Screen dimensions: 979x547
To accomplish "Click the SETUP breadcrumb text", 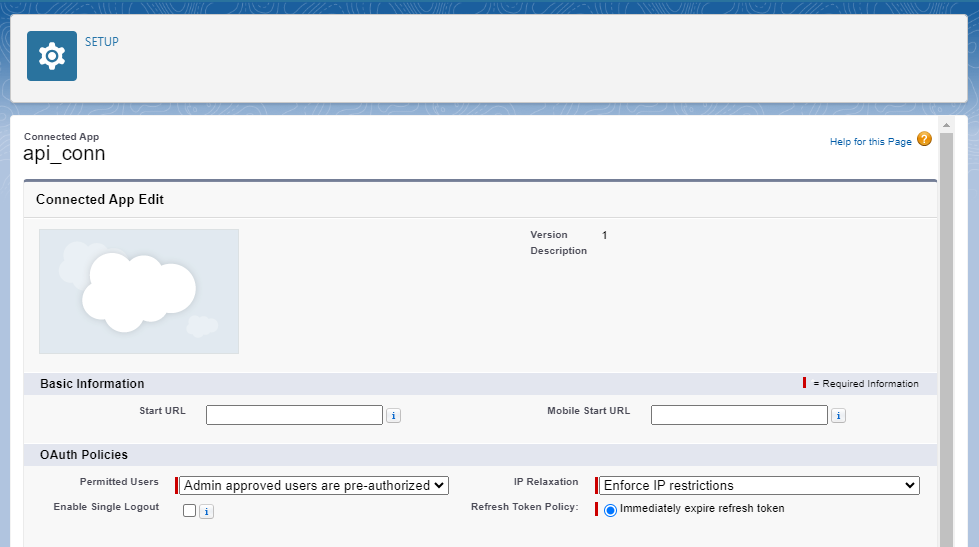I will click(102, 42).
